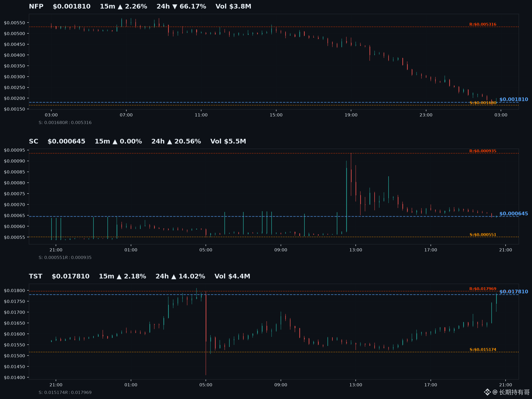Click the 01:00 time label on SC chart

coord(131,250)
